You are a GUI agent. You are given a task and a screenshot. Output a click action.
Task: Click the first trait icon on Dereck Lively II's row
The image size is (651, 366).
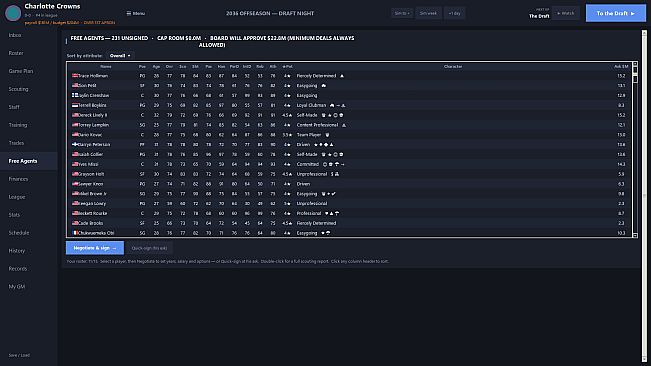coord(323,115)
